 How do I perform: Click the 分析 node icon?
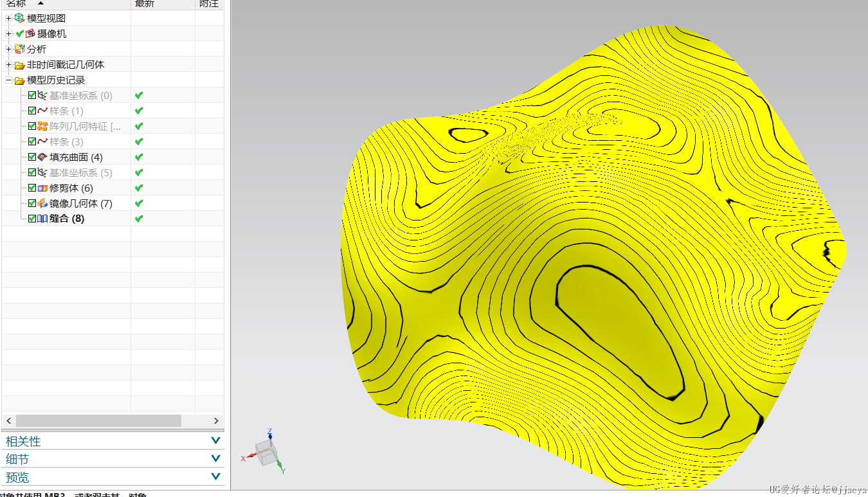click(x=19, y=49)
